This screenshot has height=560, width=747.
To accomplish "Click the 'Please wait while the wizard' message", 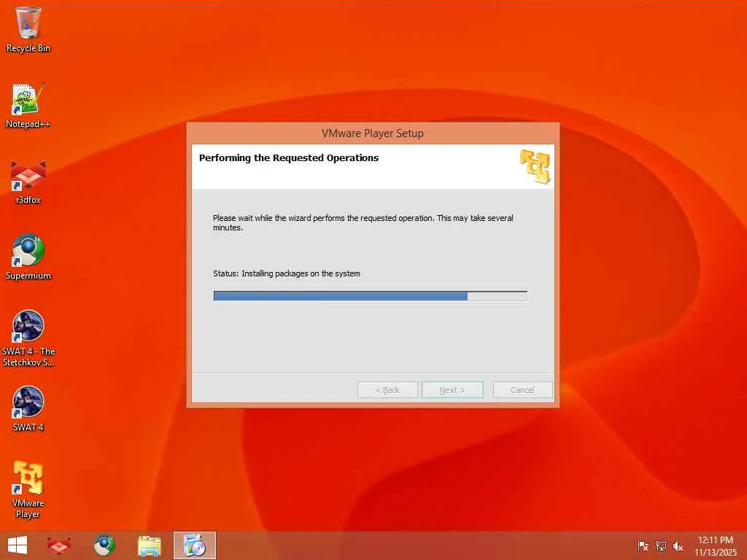I will point(363,222).
